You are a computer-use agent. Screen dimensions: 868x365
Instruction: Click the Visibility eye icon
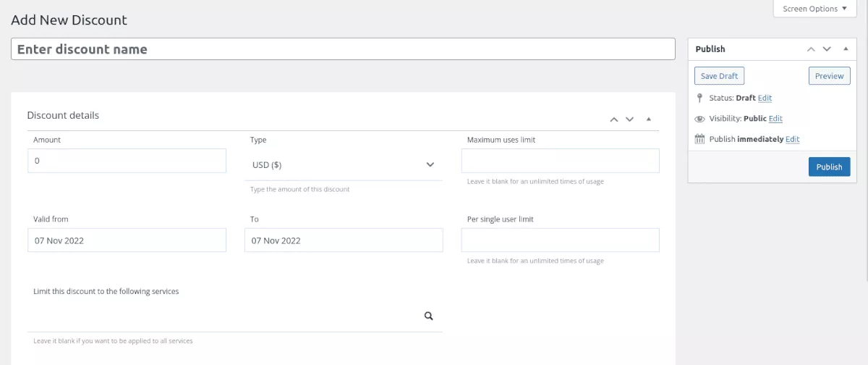point(699,119)
